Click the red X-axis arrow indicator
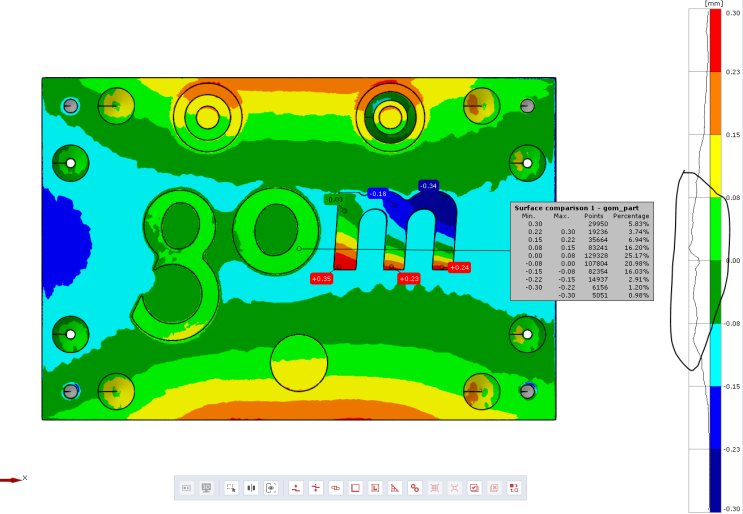Image resolution: width=743 pixels, height=514 pixels. coord(12,480)
